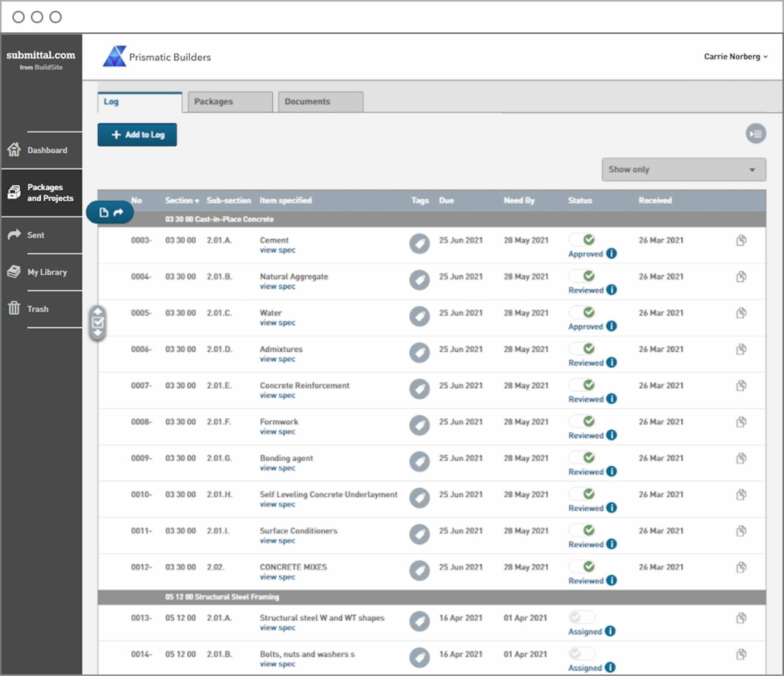This screenshot has height=676, width=784.
Task: Click the Received column header
Action: click(655, 201)
